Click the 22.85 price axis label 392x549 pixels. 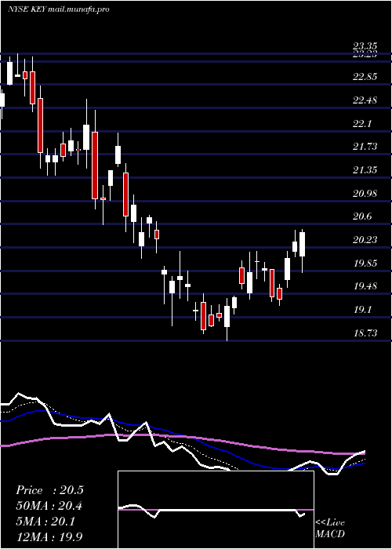[365, 77]
